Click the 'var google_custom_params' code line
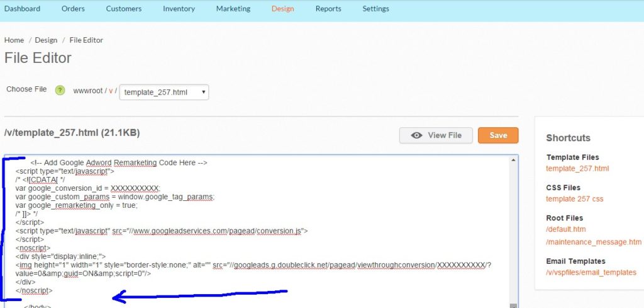The height and width of the screenshot is (308, 644). tap(115, 197)
